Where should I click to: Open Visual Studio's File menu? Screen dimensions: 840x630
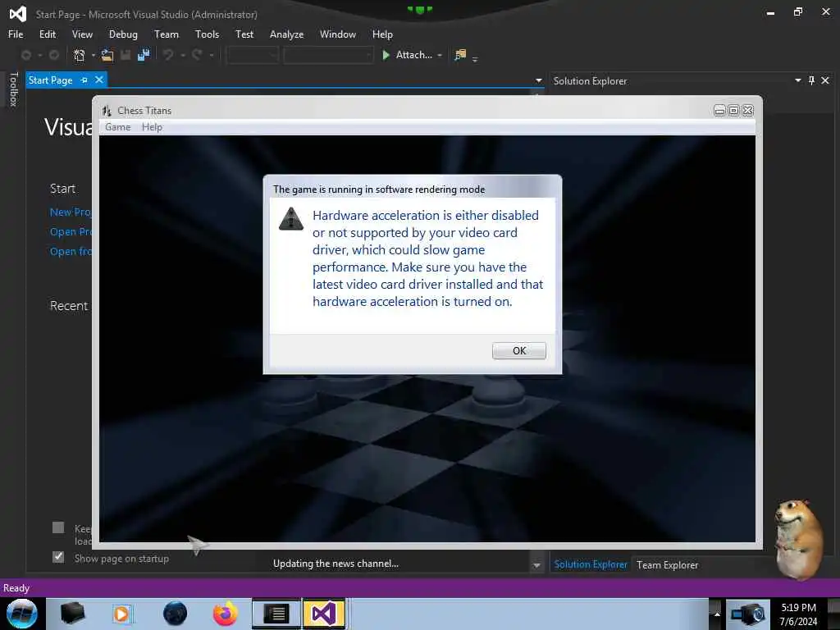tap(16, 34)
